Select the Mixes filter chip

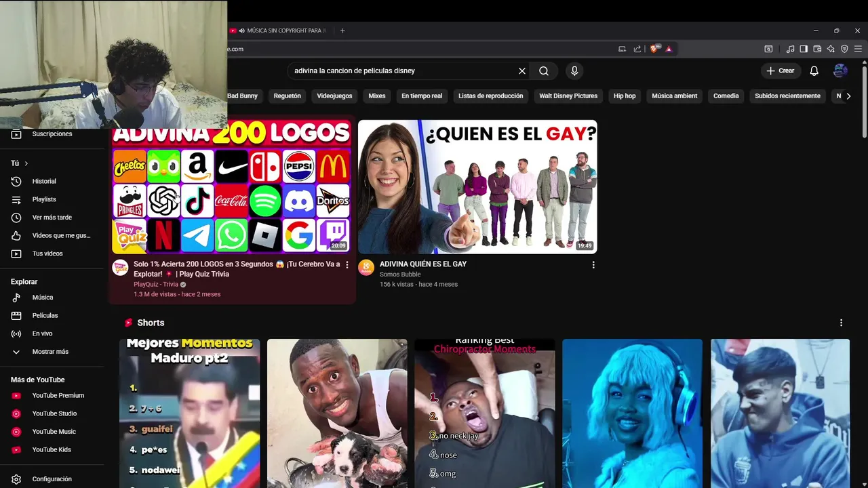pos(377,96)
